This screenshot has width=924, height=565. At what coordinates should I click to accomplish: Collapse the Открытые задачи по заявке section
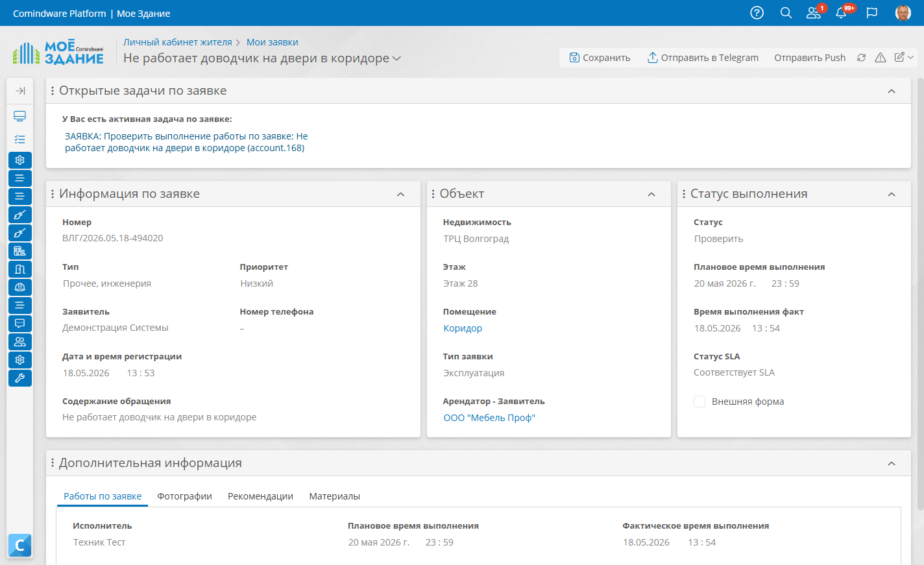(x=892, y=91)
